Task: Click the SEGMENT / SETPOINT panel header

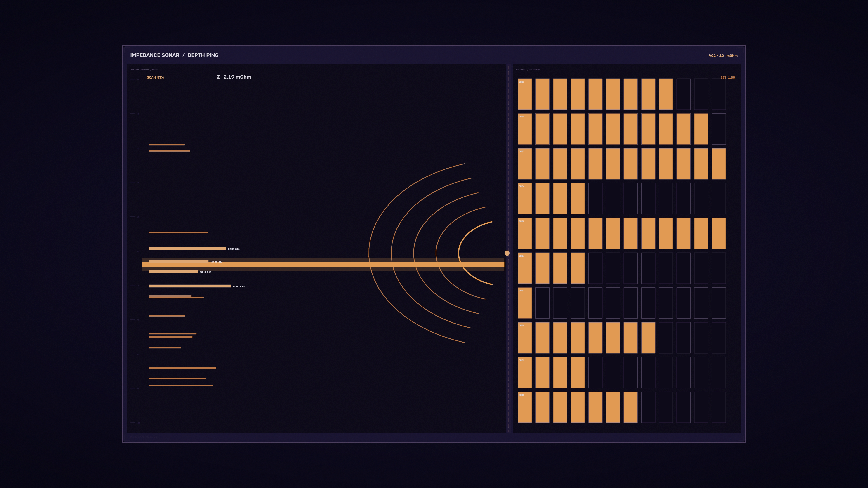Action: click(x=528, y=70)
